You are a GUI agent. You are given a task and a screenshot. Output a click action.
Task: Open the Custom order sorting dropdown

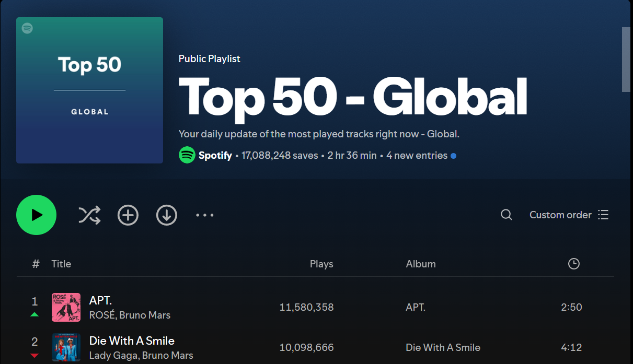pos(560,215)
